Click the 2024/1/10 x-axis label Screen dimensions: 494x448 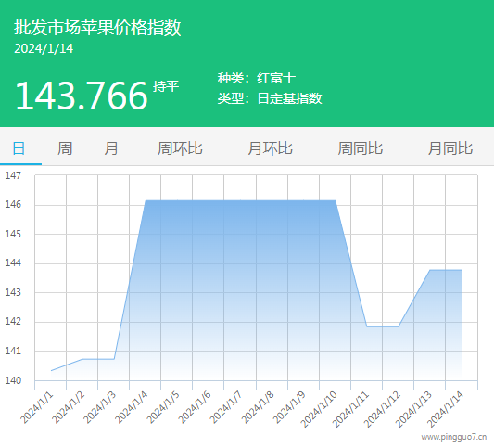pyautogui.click(x=319, y=409)
